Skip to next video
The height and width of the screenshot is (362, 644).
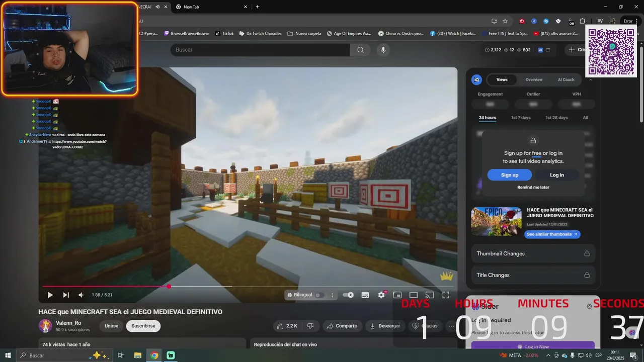pyautogui.click(x=66, y=295)
